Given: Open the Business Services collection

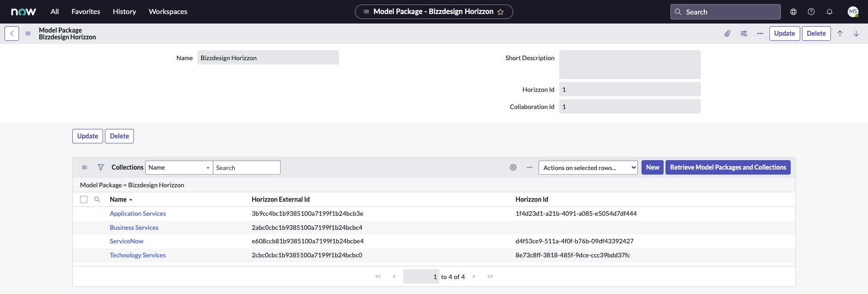Looking at the screenshot, I should [134, 228].
